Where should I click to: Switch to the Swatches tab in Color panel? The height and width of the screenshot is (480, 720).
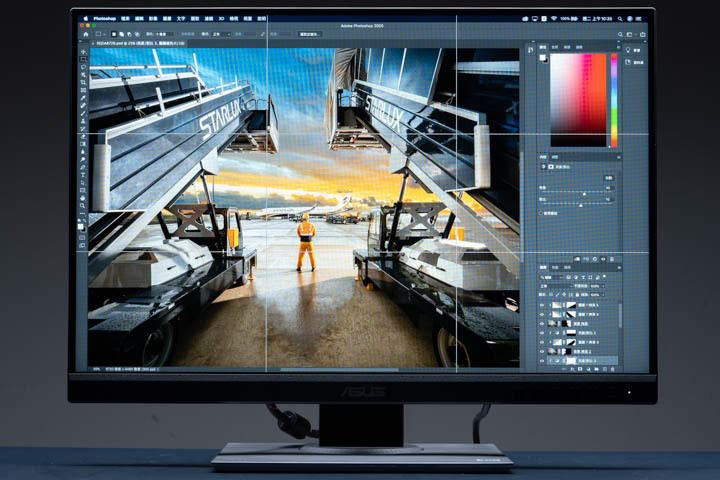[555, 47]
